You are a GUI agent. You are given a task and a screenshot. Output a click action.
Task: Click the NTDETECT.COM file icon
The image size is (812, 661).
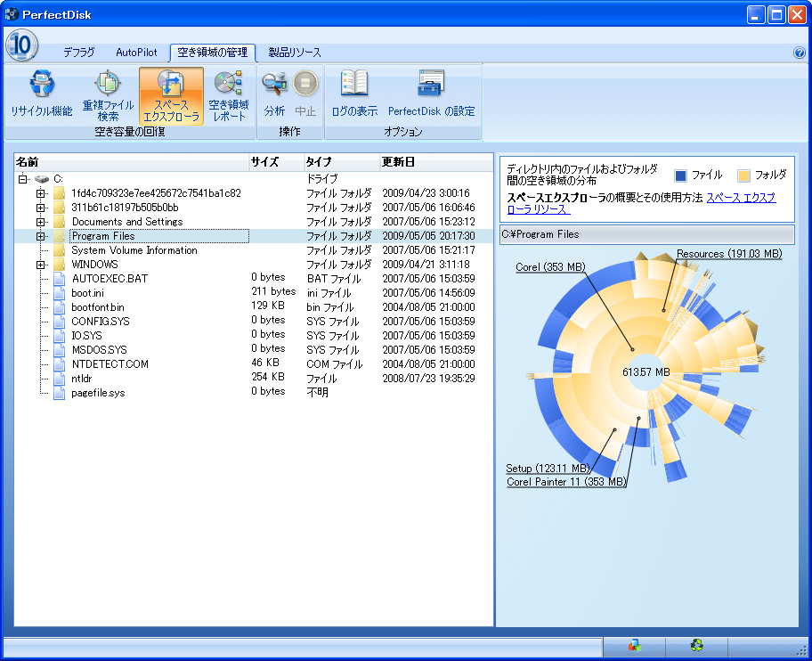[59, 364]
